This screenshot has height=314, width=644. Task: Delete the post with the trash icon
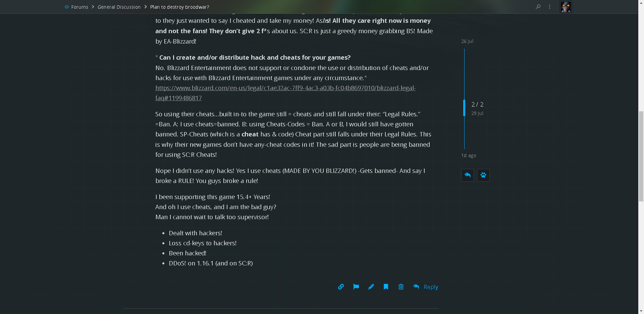401,287
